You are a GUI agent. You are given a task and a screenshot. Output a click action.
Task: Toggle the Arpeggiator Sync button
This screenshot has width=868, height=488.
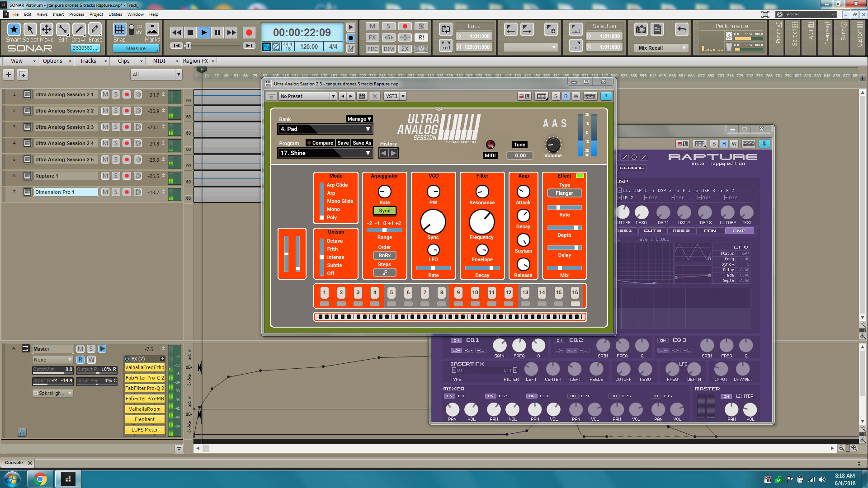point(384,211)
